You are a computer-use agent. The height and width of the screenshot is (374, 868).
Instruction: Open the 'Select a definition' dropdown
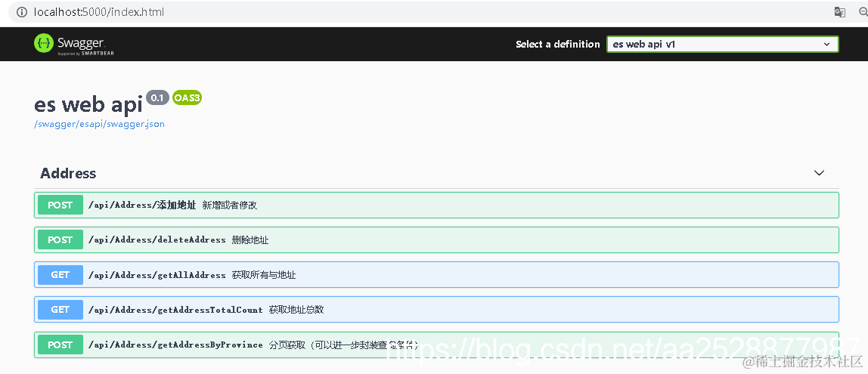click(x=722, y=45)
